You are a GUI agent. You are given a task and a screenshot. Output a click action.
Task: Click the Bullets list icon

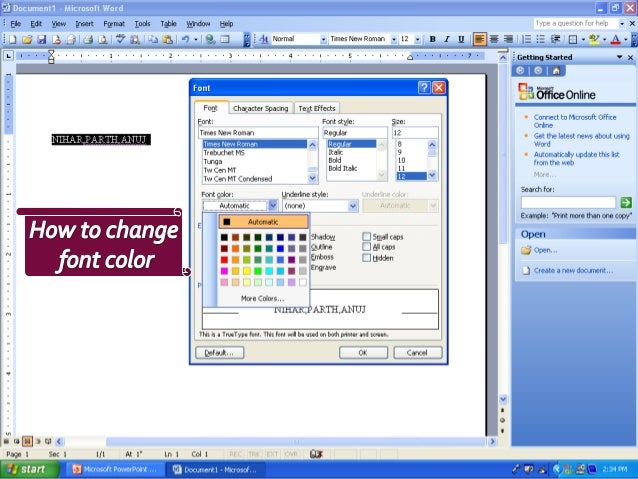541,39
